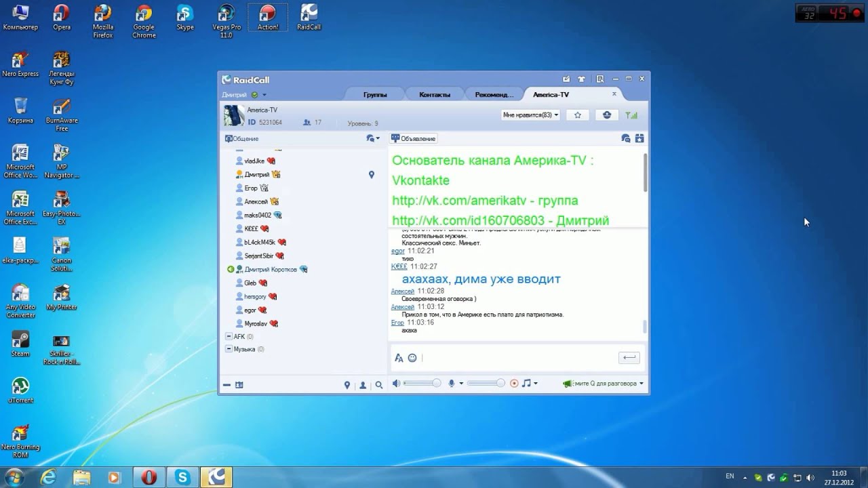Image resolution: width=868 pixels, height=488 pixels.
Task: Click the location pin beside Дмитрий
Action: (x=372, y=174)
